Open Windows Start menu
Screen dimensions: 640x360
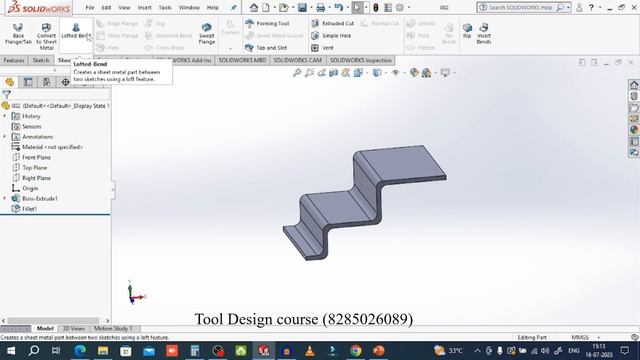11,351
